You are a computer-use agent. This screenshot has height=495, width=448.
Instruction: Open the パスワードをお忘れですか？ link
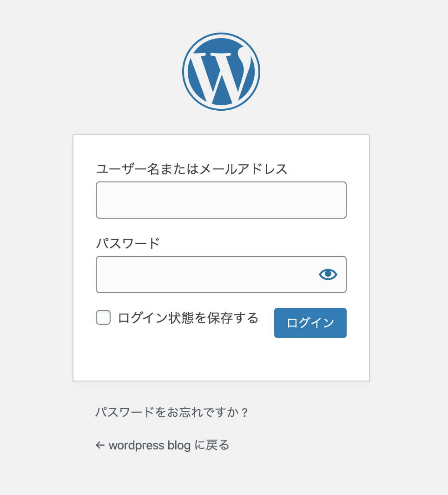[172, 411]
